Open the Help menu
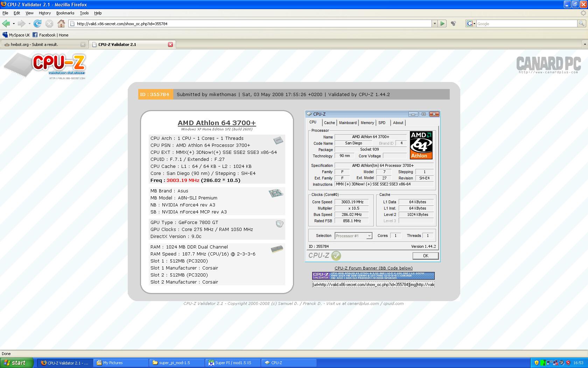The width and height of the screenshot is (588, 368). click(x=98, y=13)
